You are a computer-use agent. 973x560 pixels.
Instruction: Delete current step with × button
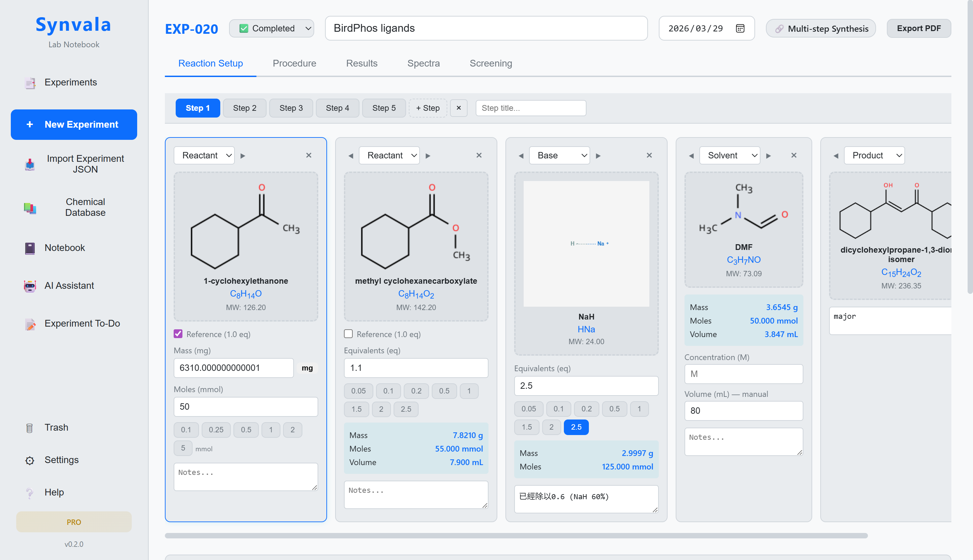tap(458, 108)
